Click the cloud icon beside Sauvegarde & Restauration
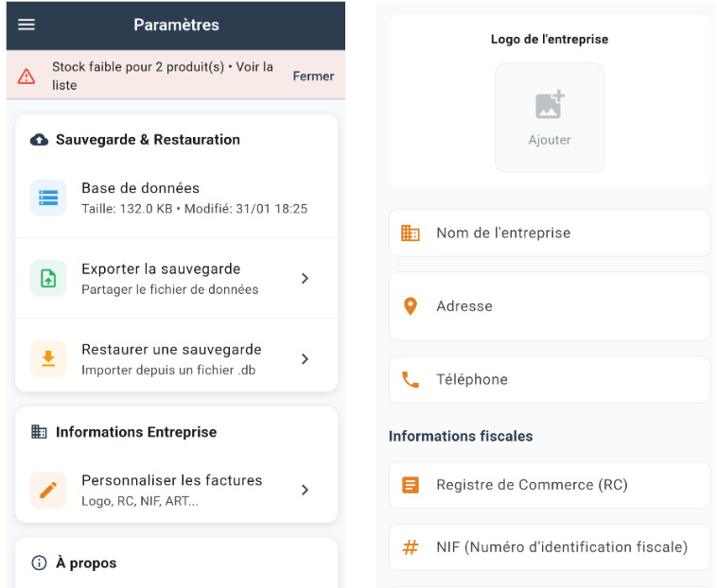The image size is (717, 588). (x=39, y=140)
